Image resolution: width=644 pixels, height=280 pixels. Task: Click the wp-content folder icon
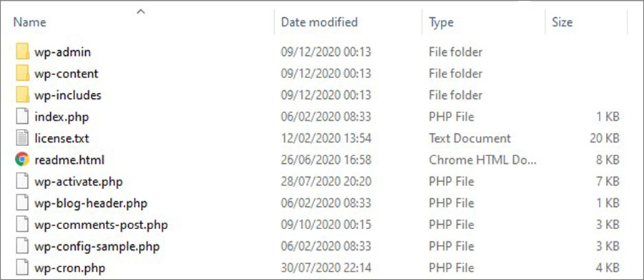[x=23, y=74]
